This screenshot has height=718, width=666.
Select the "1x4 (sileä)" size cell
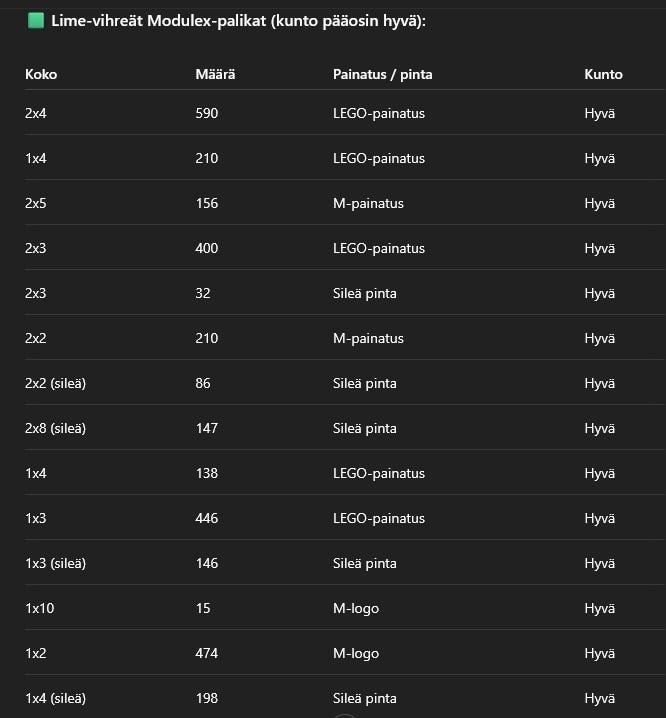coord(55,698)
